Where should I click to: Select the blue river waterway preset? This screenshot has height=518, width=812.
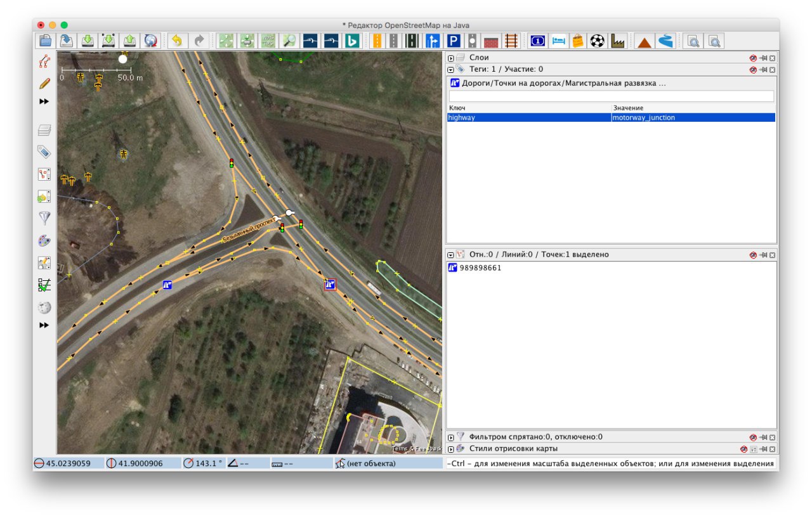665,41
